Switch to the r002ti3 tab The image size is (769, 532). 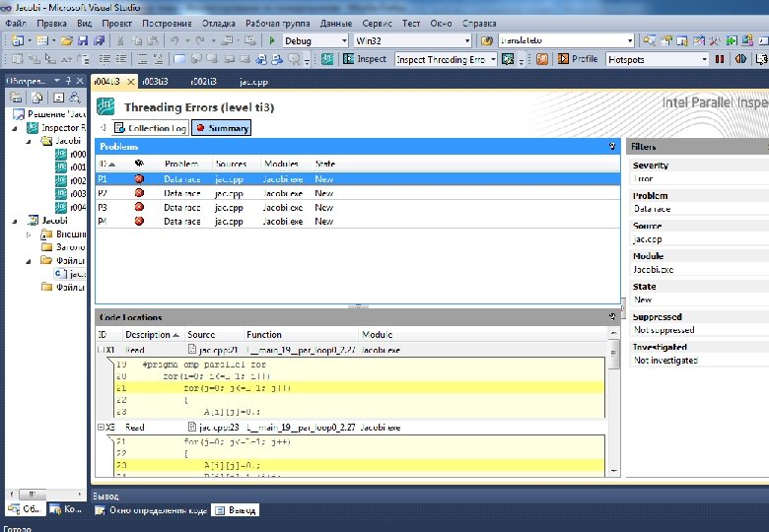coord(203,82)
